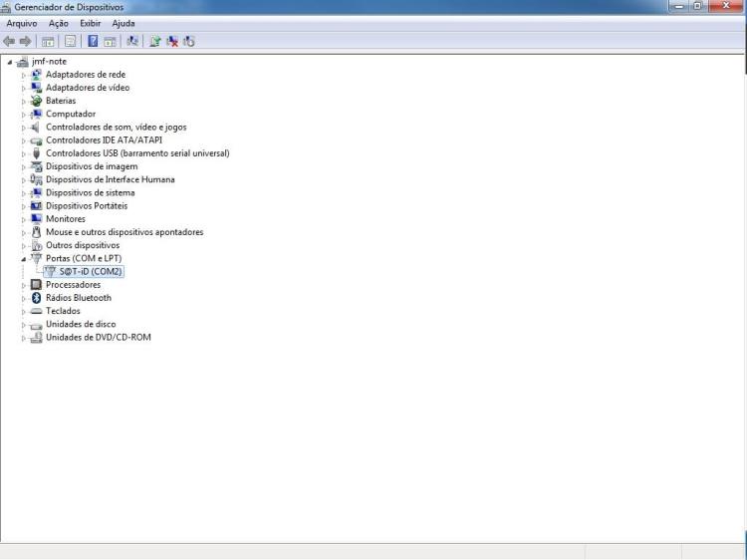
Task: Expand the Processadores category
Action: (23, 286)
